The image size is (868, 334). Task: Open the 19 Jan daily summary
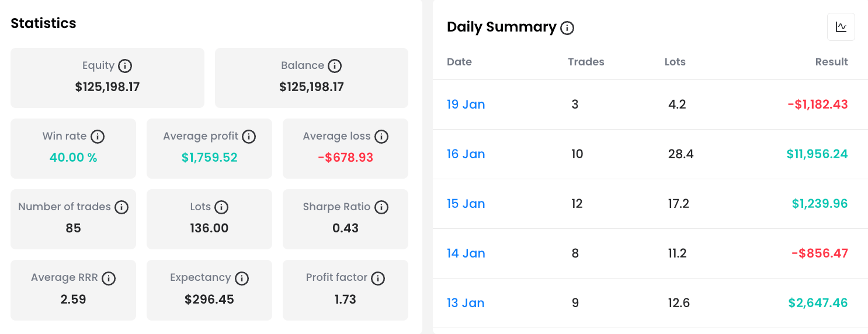point(466,105)
